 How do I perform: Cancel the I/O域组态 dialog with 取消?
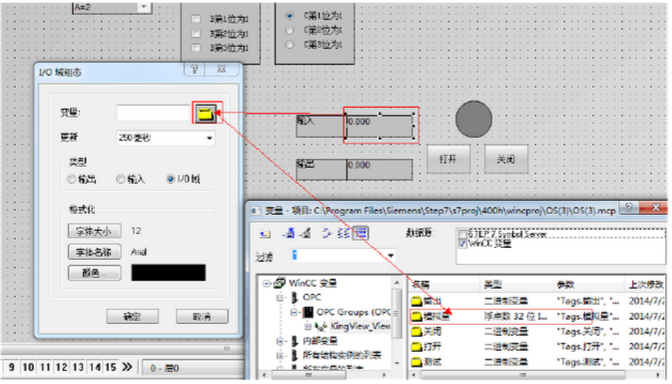click(x=202, y=317)
